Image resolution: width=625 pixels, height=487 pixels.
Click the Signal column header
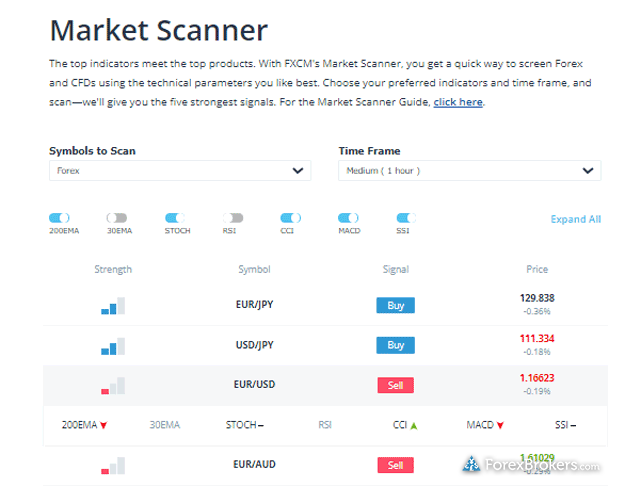396,269
